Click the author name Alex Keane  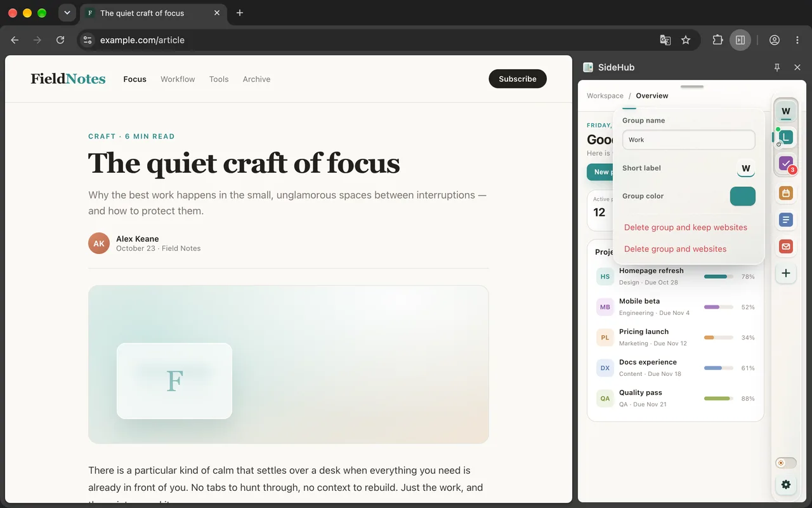138,239
